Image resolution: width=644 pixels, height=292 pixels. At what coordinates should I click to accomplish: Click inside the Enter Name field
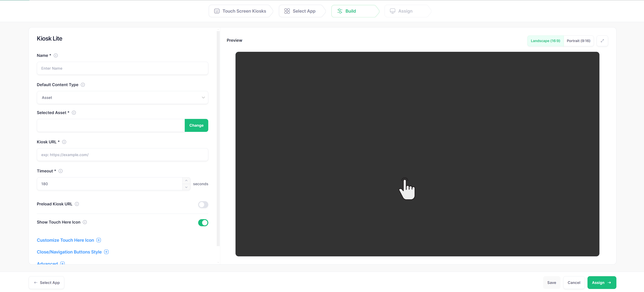(122, 68)
